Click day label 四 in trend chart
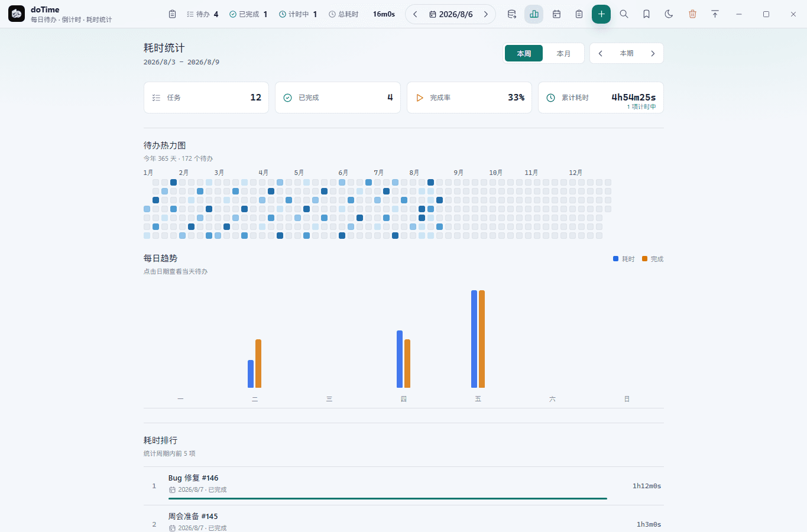This screenshot has width=807, height=532. [404, 399]
